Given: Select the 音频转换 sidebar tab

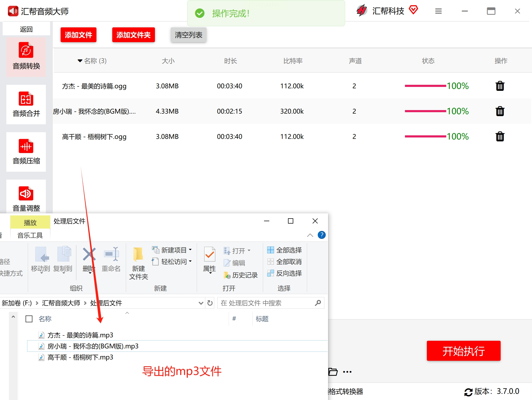Looking at the screenshot, I should (x=26, y=57).
